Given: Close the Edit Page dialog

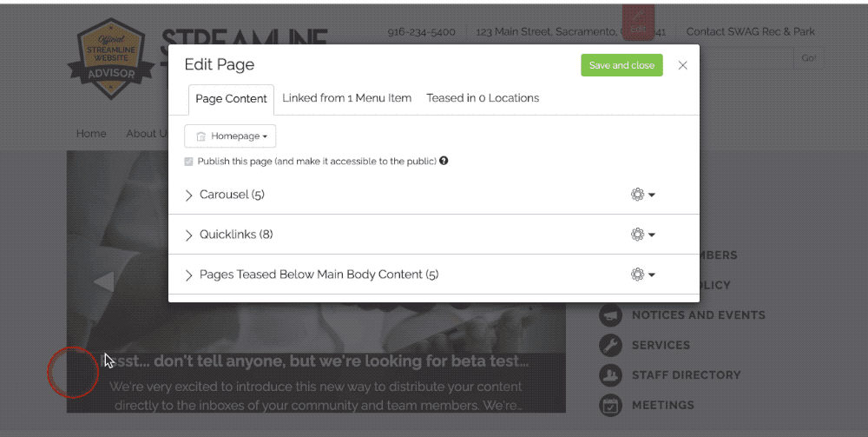Looking at the screenshot, I should [682, 65].
